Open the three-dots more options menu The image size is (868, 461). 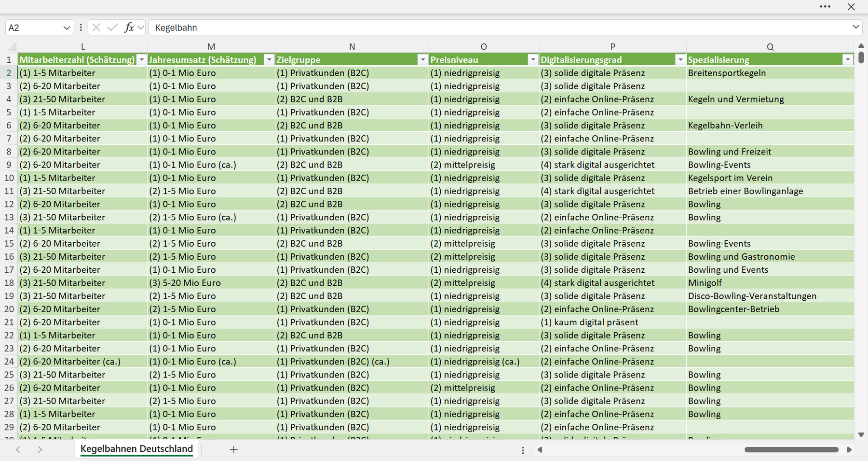click(x=825, y=7)
